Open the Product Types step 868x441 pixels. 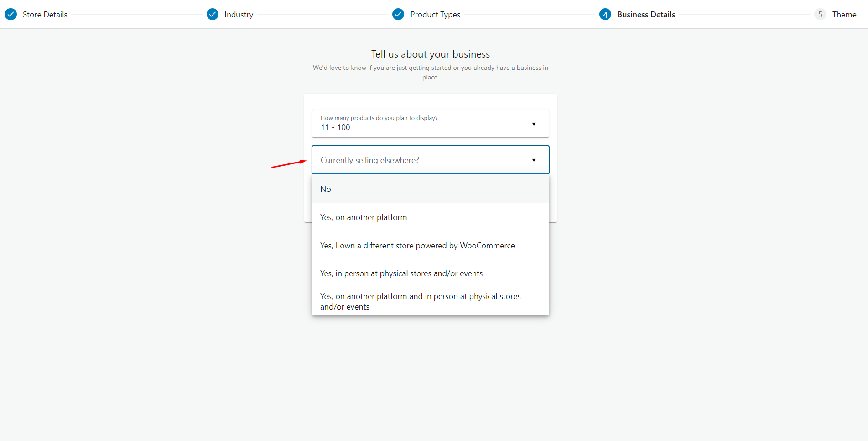tap(435, 15)
